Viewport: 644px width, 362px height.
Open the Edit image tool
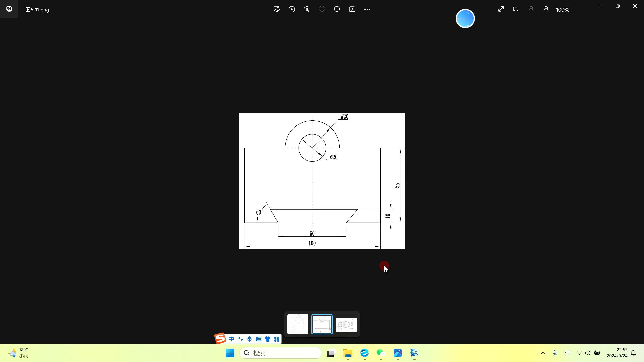[276, 9]
